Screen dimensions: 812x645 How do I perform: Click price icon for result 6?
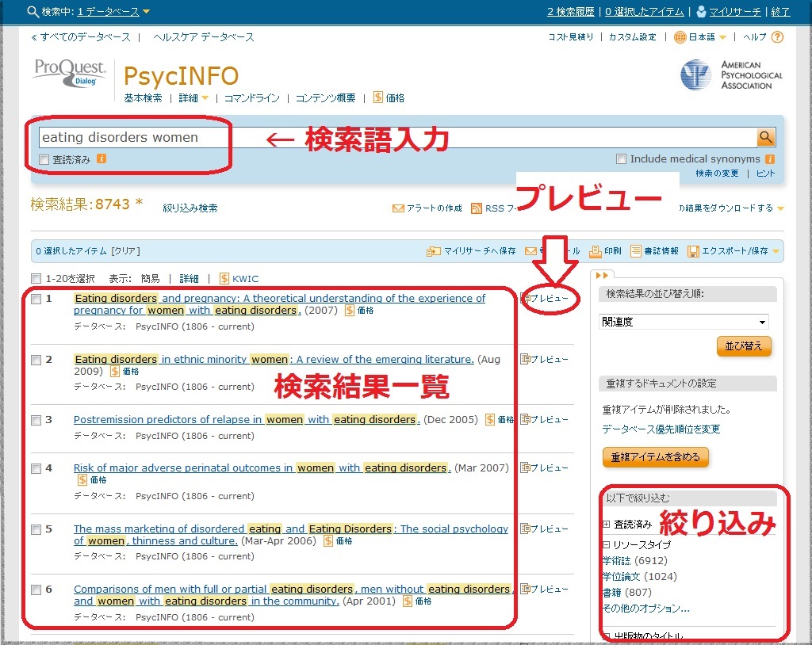pos(408,601)
